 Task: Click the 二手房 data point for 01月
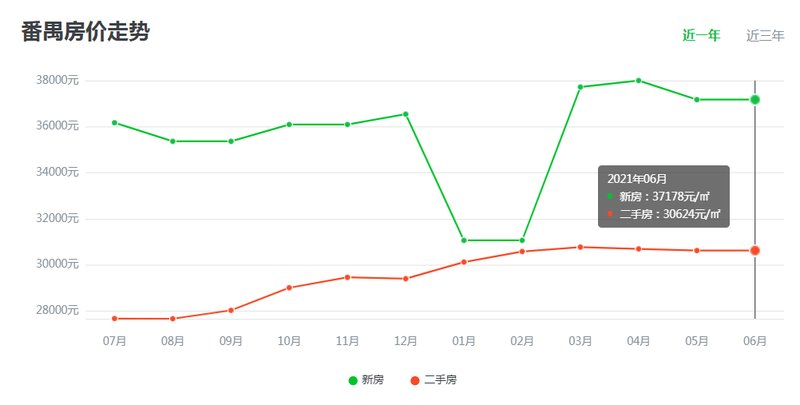tap(464, 262)
